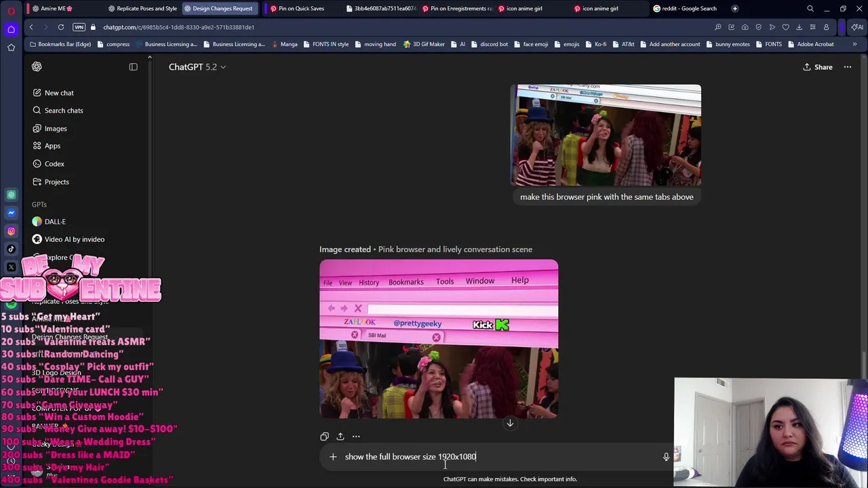Screen dimensions: 868x488
Task: Click the purple GX corner icon in sidebar
Action: point(11,29)
